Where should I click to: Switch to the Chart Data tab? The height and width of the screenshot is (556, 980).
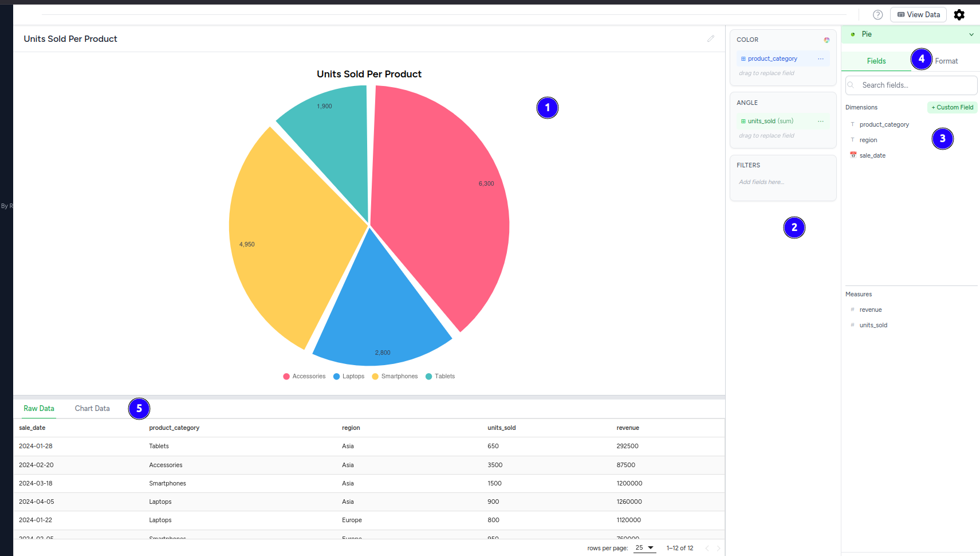pos(92,409)
